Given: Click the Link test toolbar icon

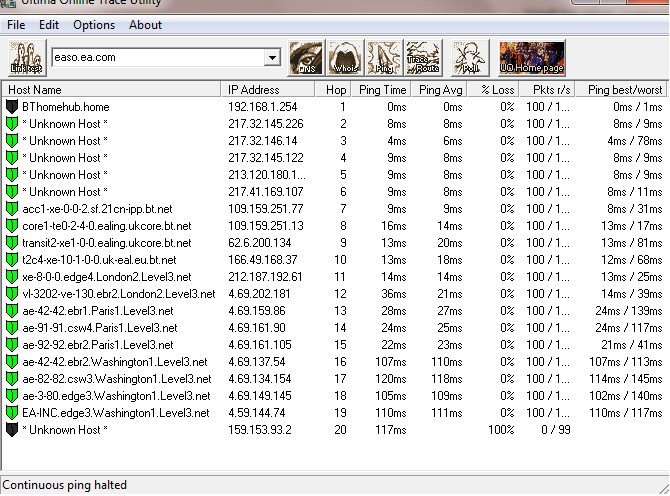Looking at the screenshot, I should [27, 58].
